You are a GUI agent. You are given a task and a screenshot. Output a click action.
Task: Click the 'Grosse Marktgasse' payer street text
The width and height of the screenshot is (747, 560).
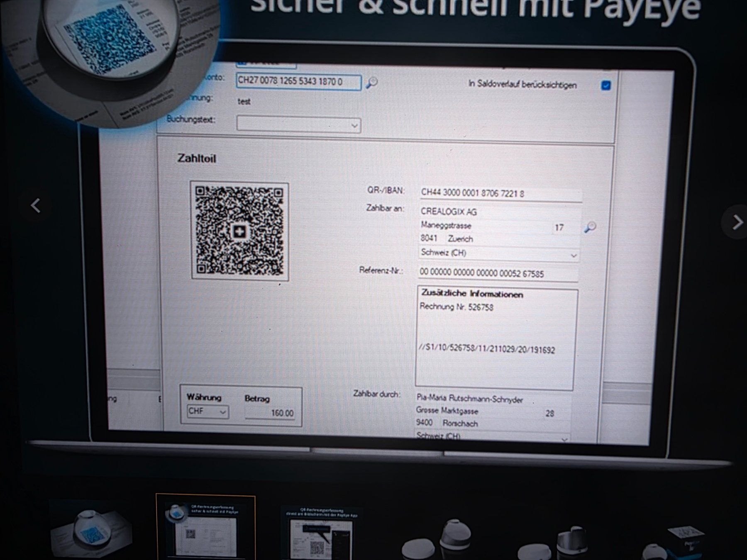coord(447,411)
